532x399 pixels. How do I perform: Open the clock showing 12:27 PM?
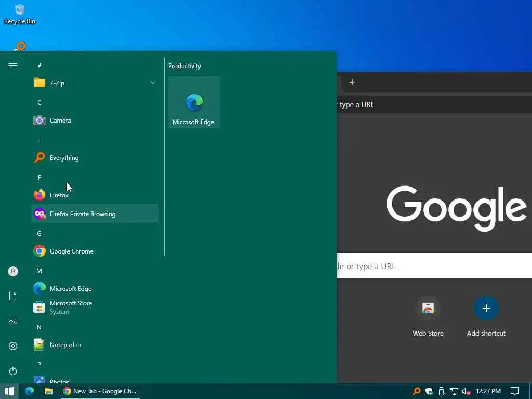point(488,391)
